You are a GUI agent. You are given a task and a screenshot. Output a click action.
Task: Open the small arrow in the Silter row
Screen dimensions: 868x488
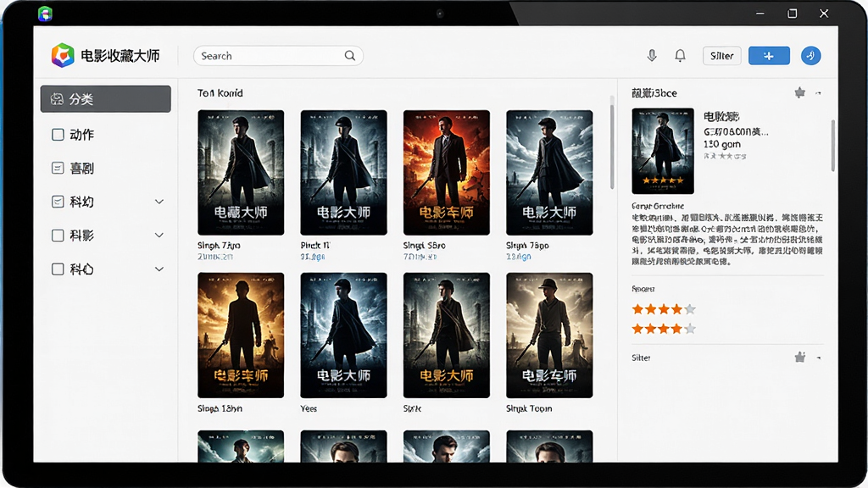coord(818,358)
